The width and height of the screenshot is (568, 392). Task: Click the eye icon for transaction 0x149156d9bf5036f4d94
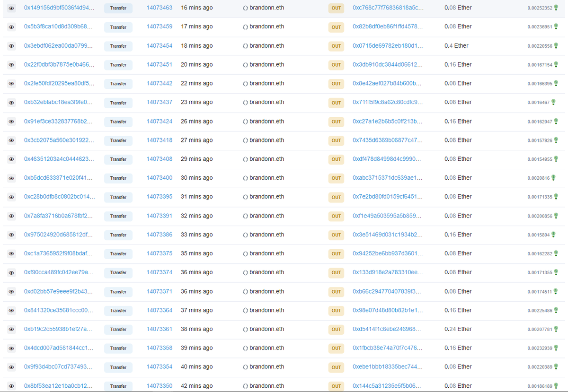pos(11,8)
